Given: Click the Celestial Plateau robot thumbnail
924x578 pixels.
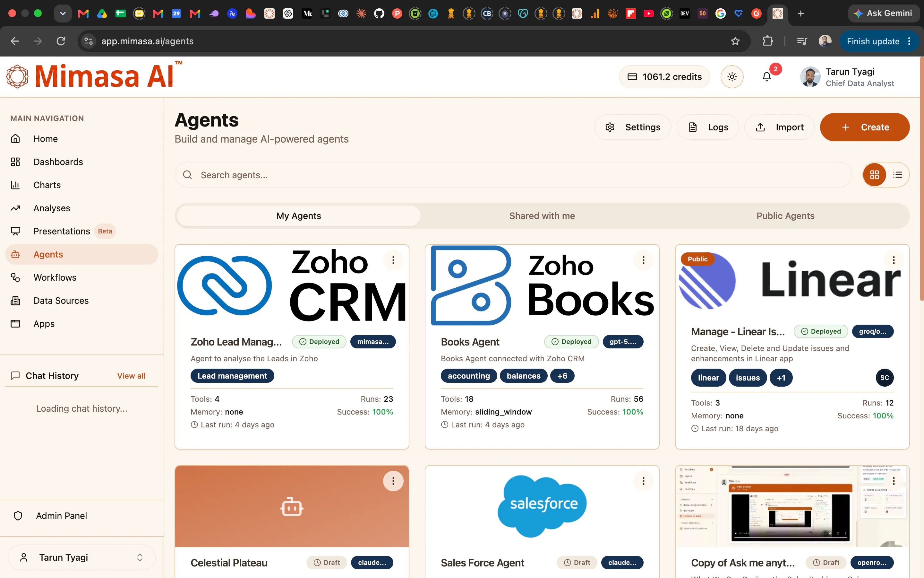Looking at the screenshot, I should [x=292, y=506].
